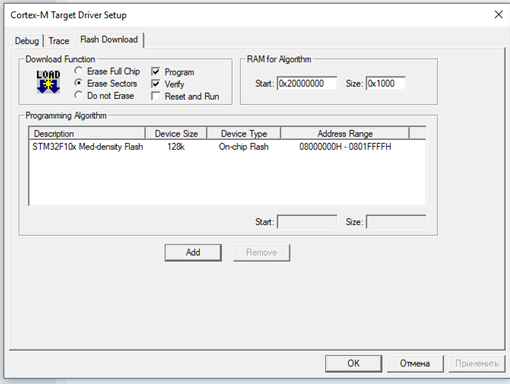Screen dimensions: 510x384
Task: Click the LOAD download icon
Action: point(48,82)
